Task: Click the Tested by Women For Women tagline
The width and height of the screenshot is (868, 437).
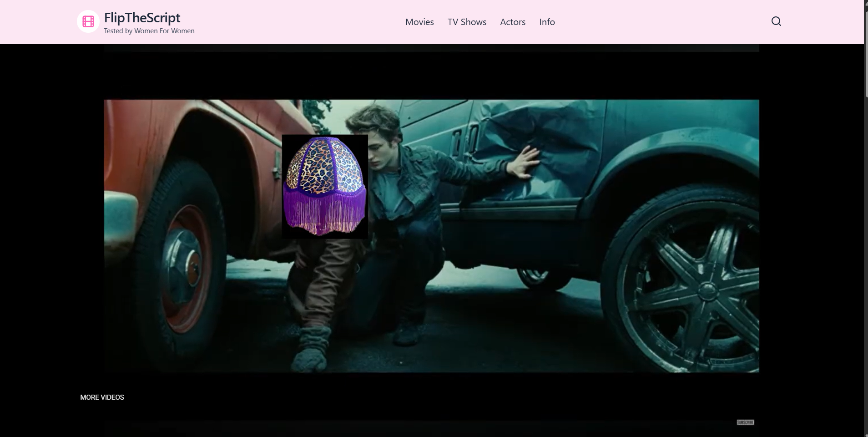Action: [x=149, y=31]
